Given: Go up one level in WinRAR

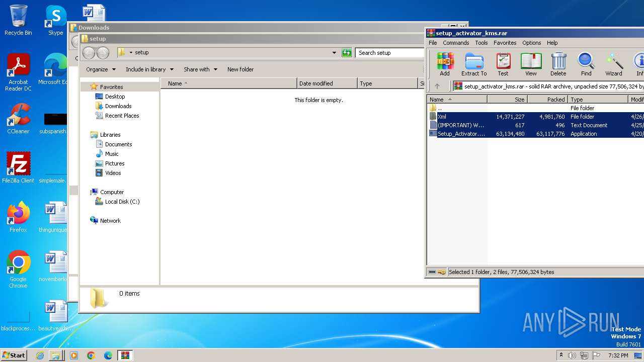Looking at the screenshot, I should click(x=437, y=86).
